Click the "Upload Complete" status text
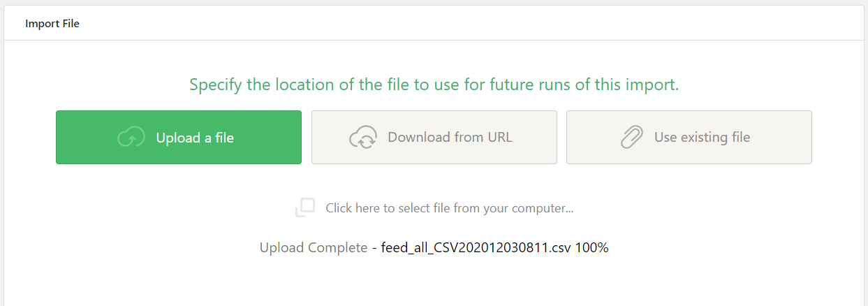Image resolution: width=868 pixels, height=306 pixels. pyautogui.click(x=313, y=247)
